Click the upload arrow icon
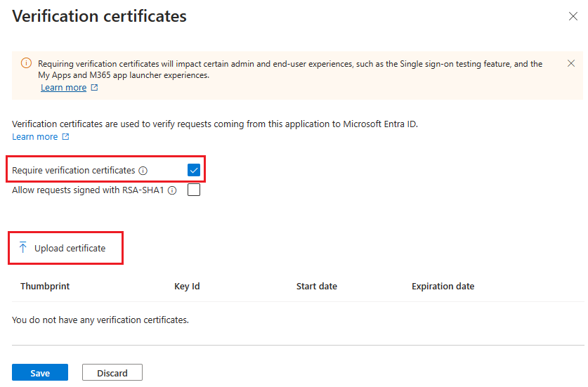Viewport: 588px width, 387px height. [x=23, y=247]
